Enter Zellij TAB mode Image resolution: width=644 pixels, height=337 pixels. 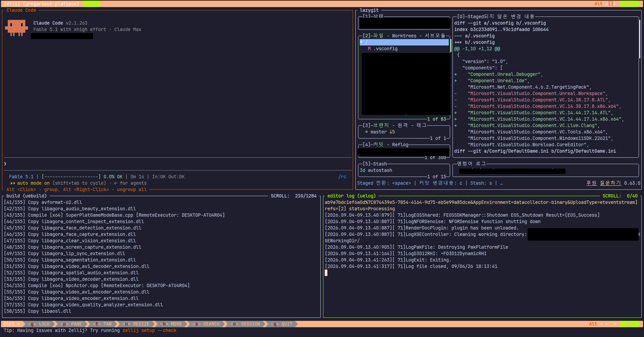[103, 324]
